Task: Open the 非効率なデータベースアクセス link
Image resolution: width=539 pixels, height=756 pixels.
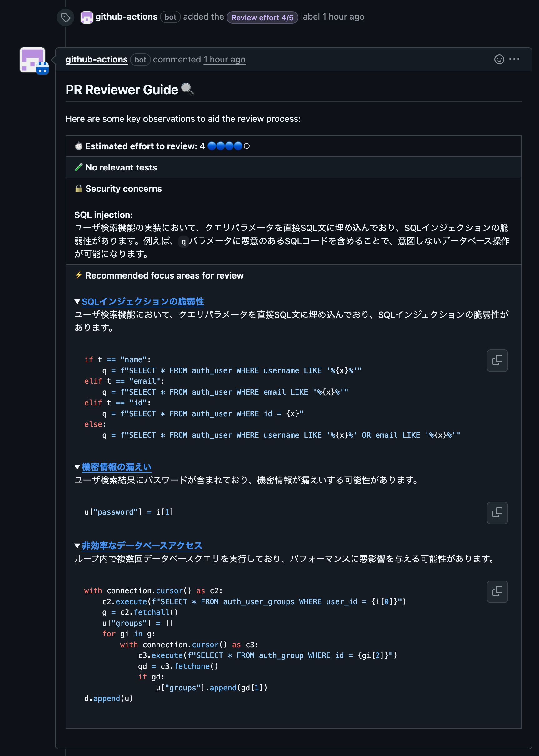Action: [142, 546]
